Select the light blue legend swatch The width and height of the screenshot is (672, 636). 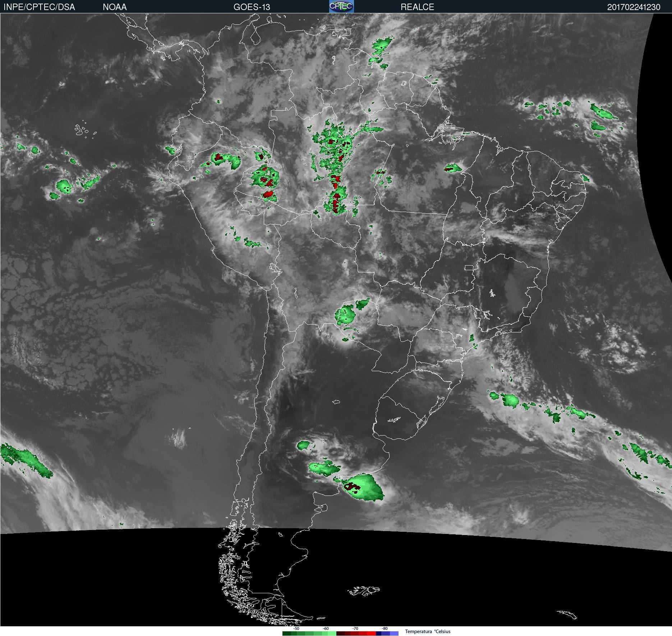pos(394,633)
